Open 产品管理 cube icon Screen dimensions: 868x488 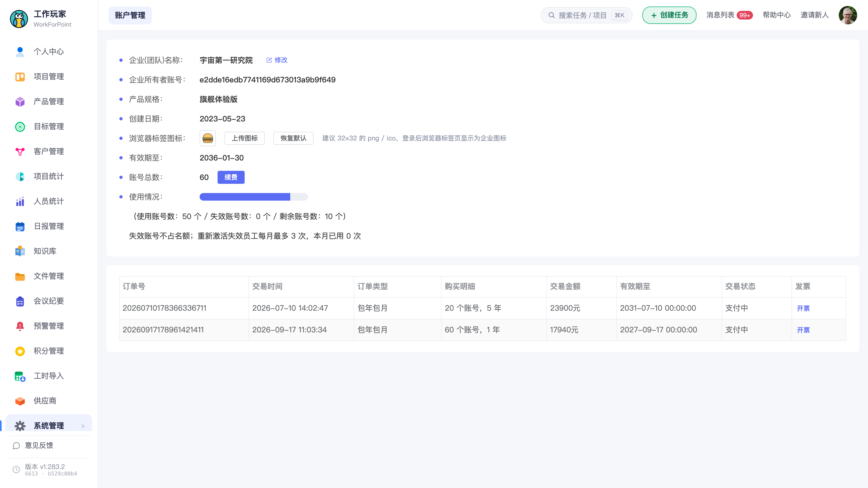point(20,102)
